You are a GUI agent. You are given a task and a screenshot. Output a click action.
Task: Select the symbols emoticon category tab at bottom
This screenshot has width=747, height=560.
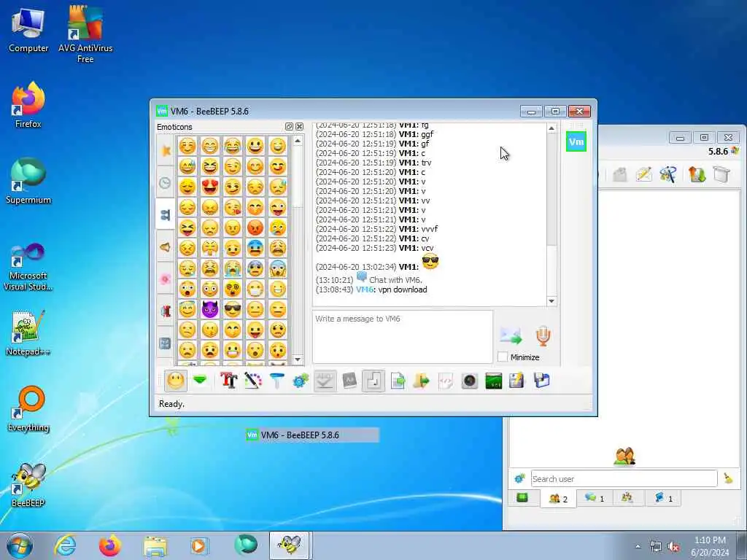166,343
